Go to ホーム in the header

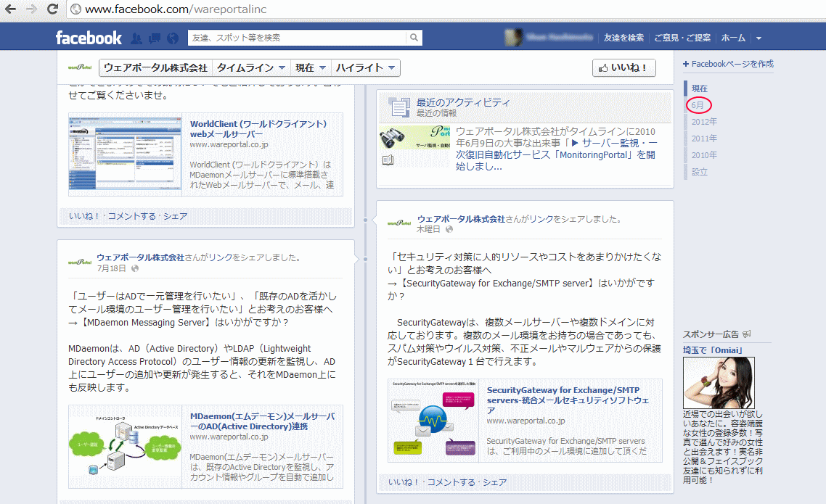click(x=733, y=38)
